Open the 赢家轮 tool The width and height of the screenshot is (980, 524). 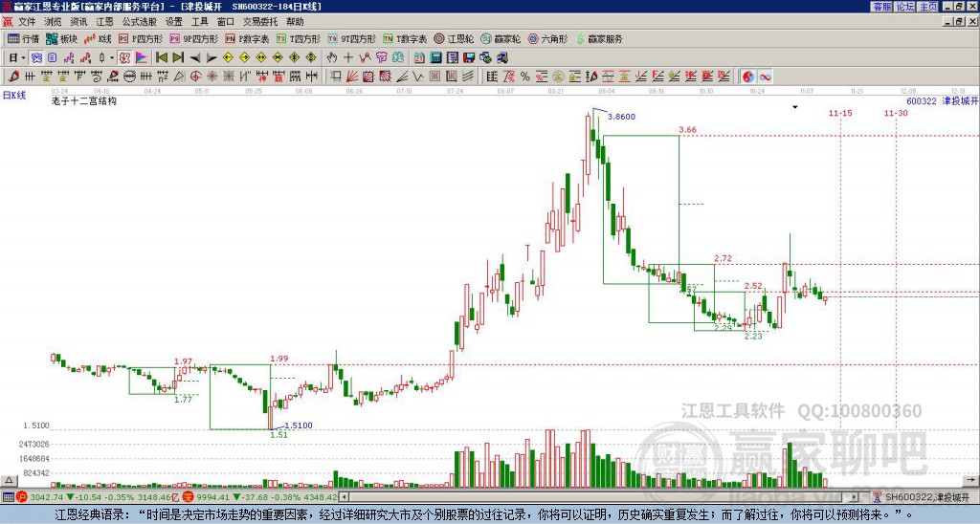pos(501,38)
